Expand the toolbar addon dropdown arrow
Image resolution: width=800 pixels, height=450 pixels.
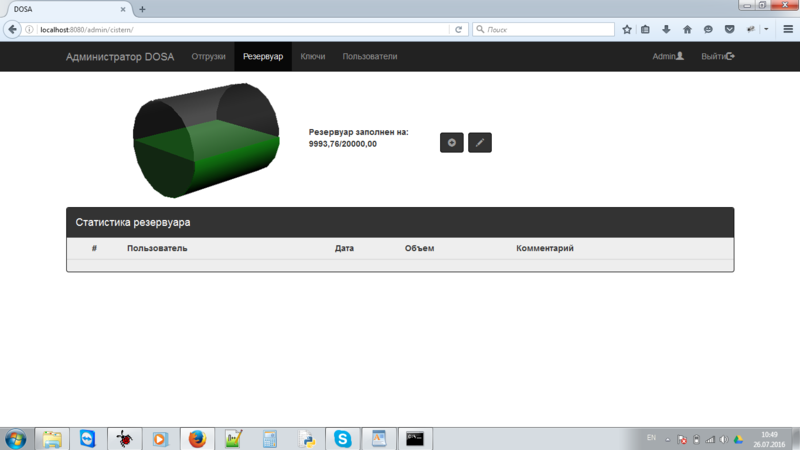point(766,30)
